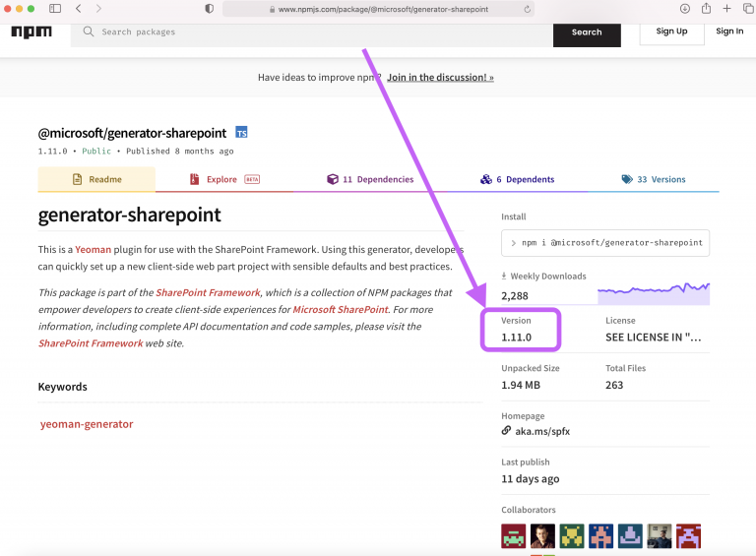756x556 pixels.
Task: Open a new tab with plus icon
Action: 727,9
